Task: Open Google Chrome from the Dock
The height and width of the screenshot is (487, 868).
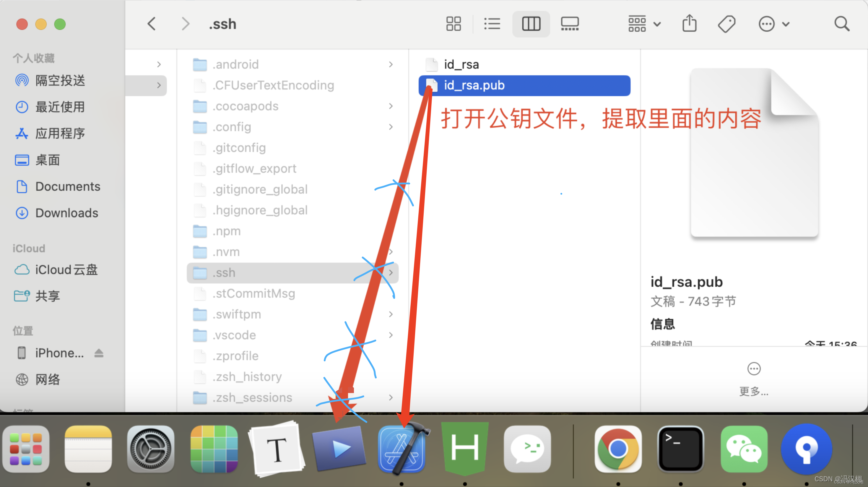Action: pyautogui.click(x=618, y=449)
